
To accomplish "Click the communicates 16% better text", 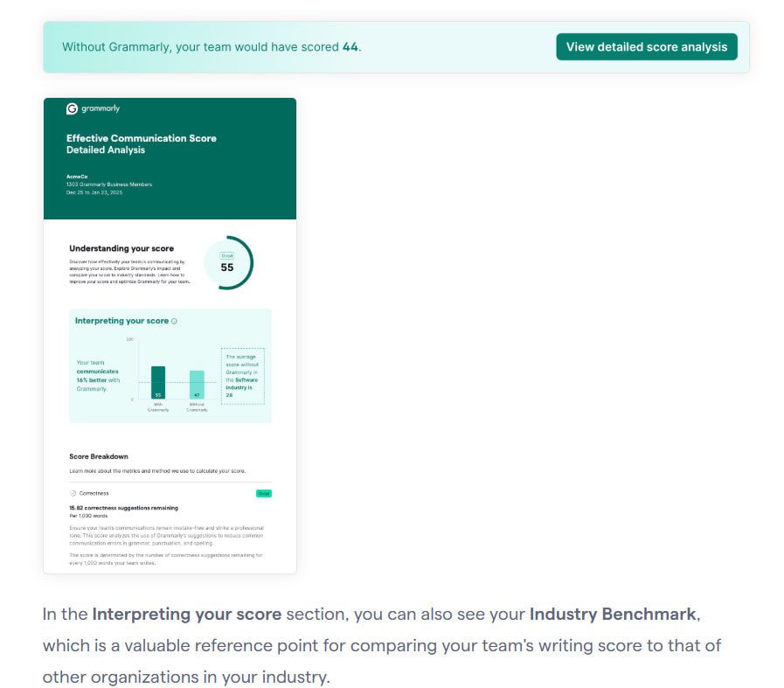I will click(x=97, y=376).
